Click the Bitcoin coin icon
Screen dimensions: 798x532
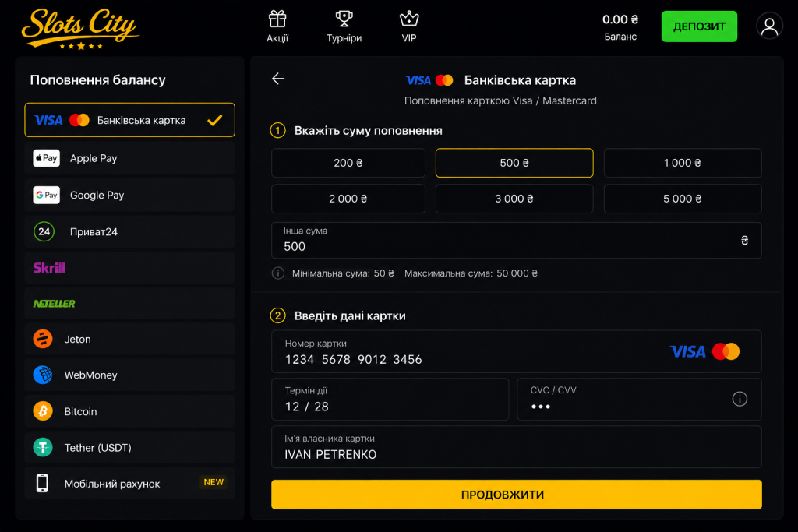click(x=43, y=411)
